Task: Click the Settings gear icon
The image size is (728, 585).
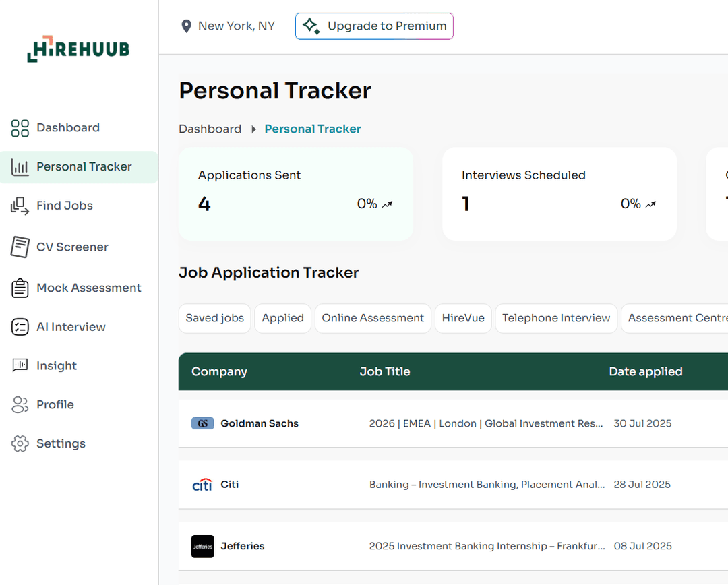Action: pyautogui.click(x=20, y=443)
